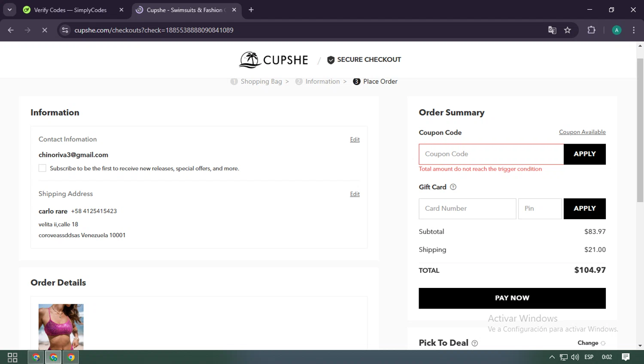This screenshot has height=364, width=644.
Task: Click the ESP language indicator
Action: coord(589,357)
